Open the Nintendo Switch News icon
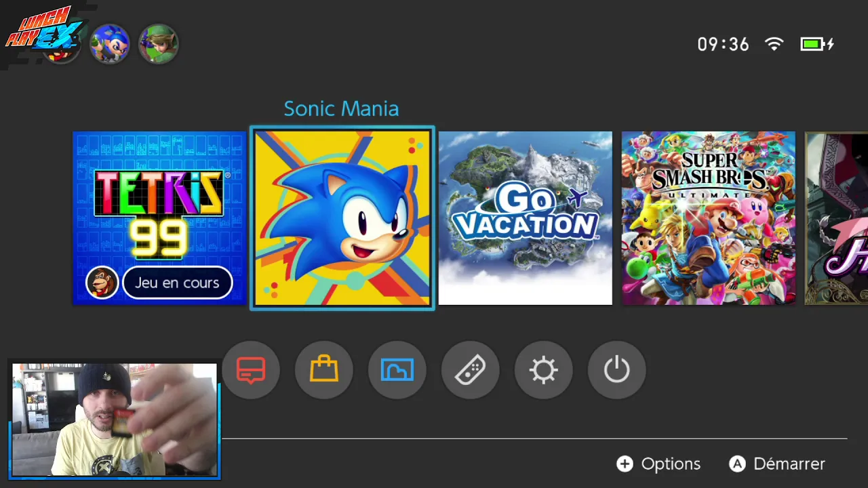This screenshot has height=488, width=868. [251, 370]
